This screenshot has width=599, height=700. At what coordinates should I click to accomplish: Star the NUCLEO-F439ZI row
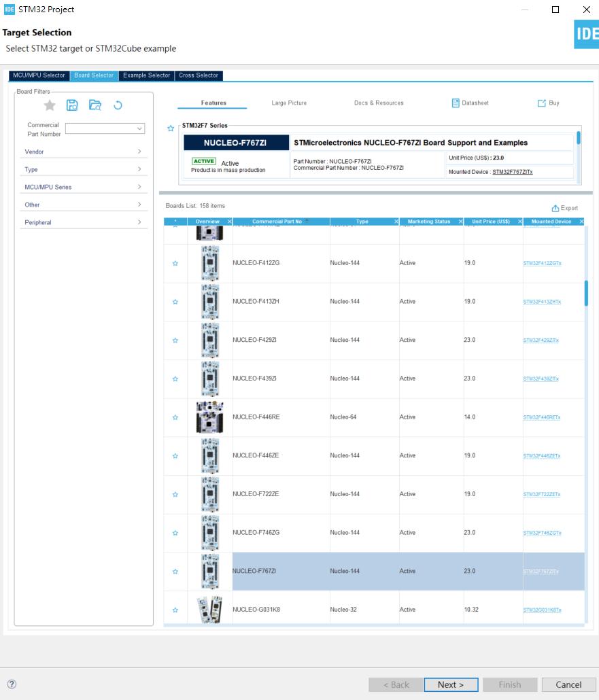pyautogui.click(x=175, y=379)
